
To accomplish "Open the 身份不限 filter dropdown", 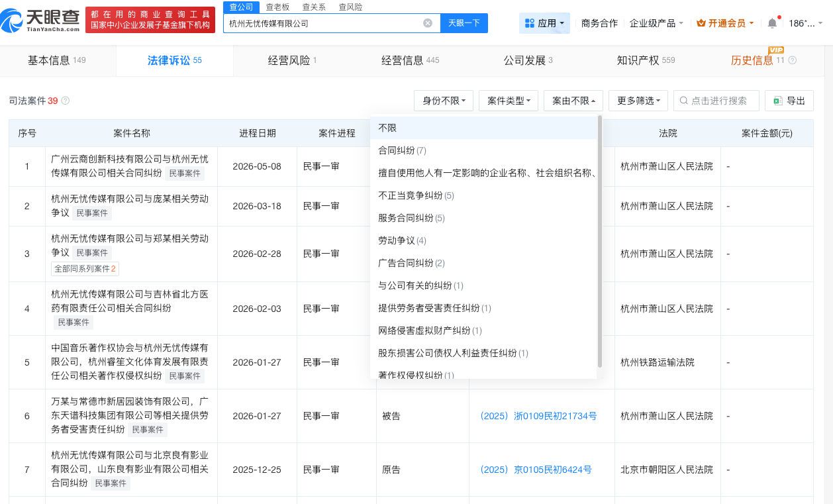I will point(444,101).
